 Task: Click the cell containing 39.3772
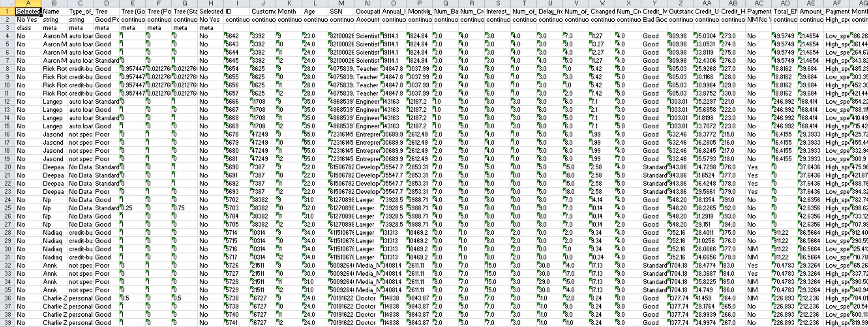706,134
